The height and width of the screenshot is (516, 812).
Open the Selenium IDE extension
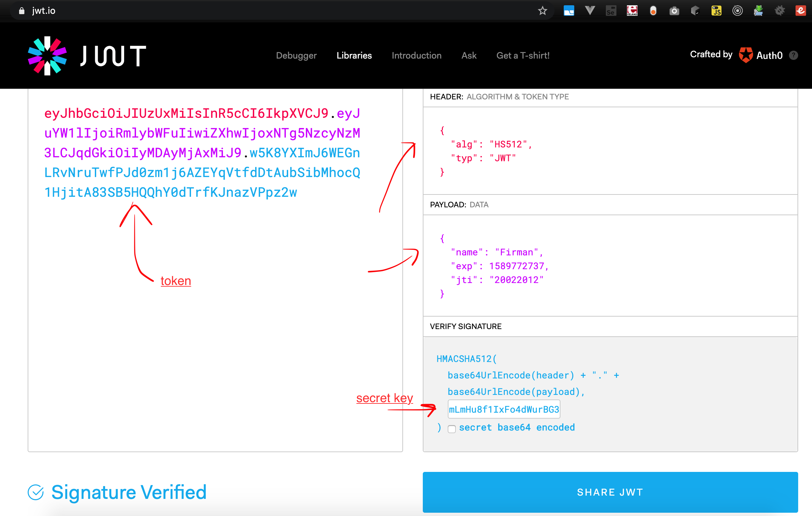(x=611, y=11)
